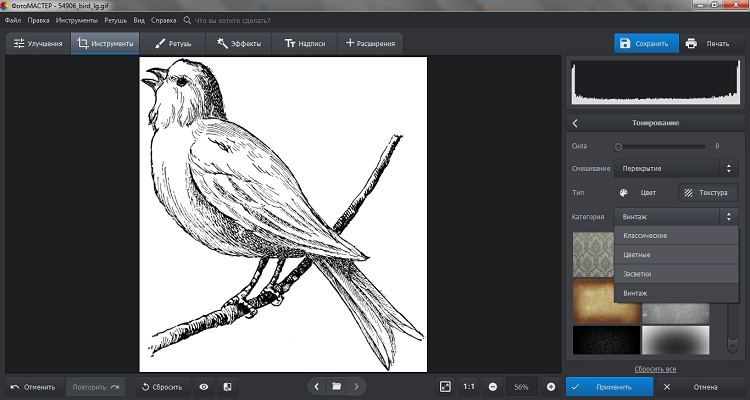Click the back arrow in Тонирование panel
This screenshot has width=750, height=400.
pos(576,123)
